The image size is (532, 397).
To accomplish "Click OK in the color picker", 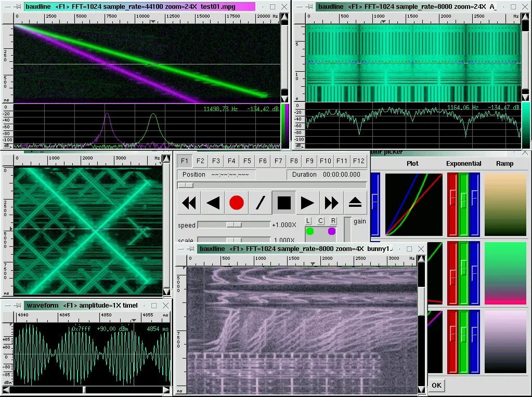I will pos(436,385).
